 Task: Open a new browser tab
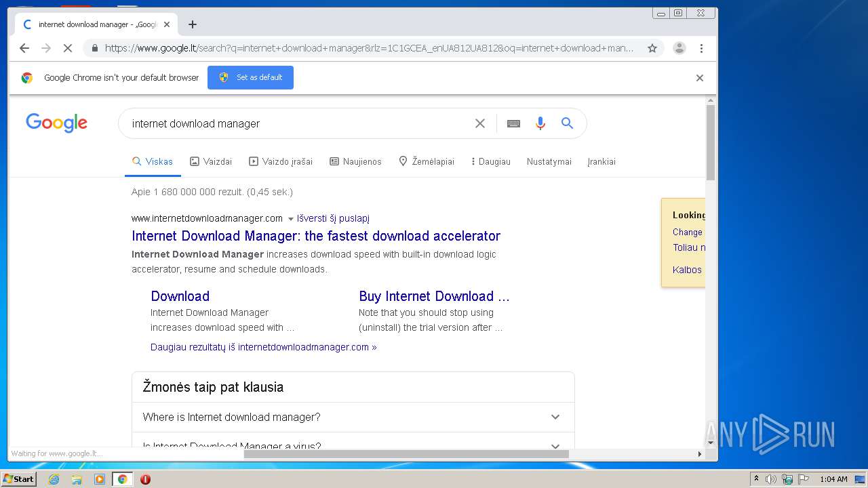(x=193, y=24)
